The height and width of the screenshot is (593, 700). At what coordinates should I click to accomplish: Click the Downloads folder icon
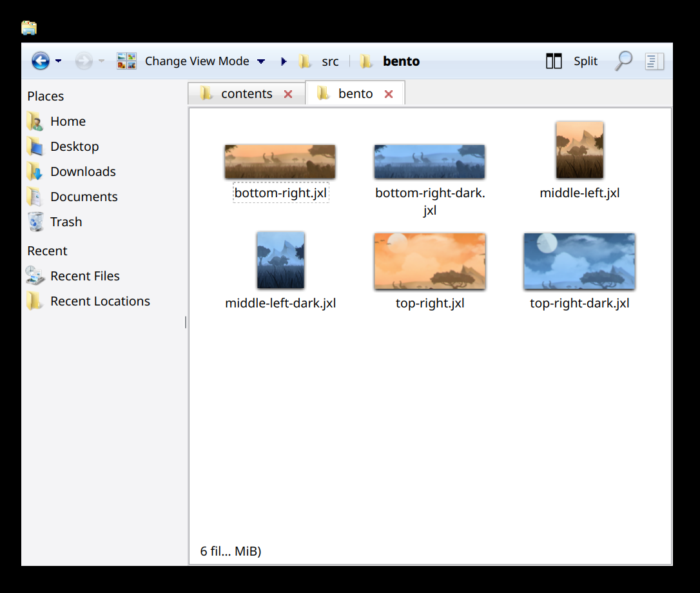(x=35, y=171)
